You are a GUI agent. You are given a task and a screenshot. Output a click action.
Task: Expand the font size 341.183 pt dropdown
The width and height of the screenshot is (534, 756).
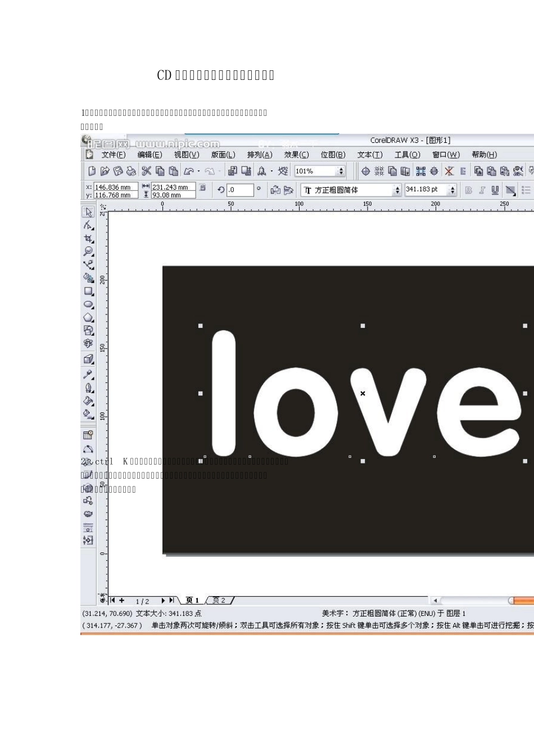pyautogui.click(x=452, y=190)
